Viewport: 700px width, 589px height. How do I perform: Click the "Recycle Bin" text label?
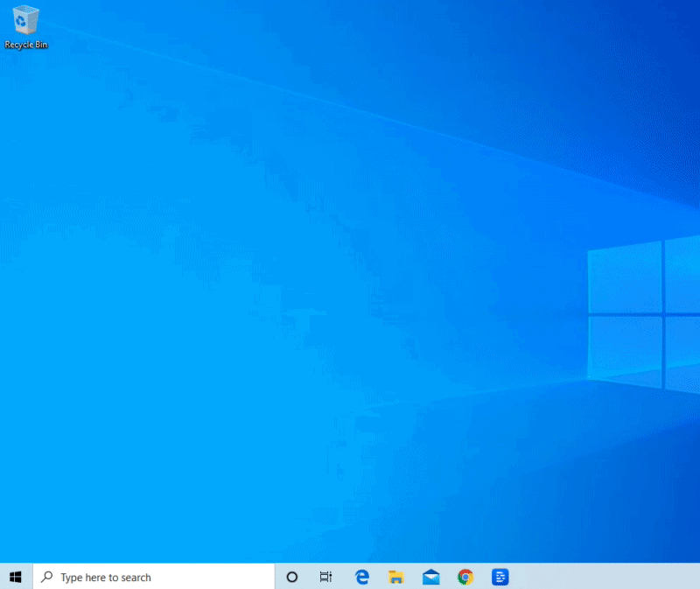click(26, 45)
